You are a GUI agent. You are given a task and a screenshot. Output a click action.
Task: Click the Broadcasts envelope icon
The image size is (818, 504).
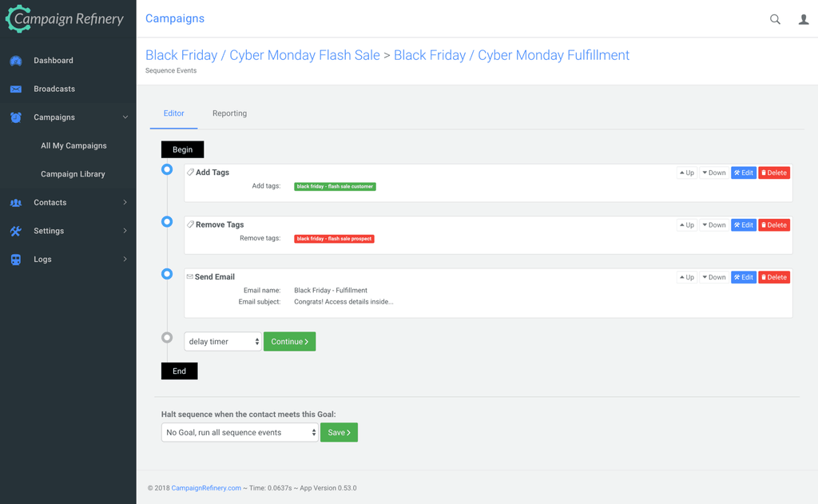(x=16, y=89)
